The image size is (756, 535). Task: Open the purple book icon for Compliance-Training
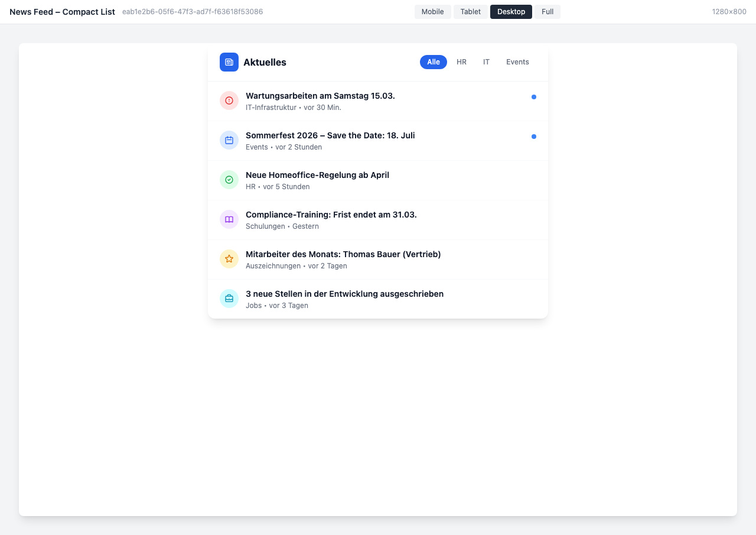click(229, 219)
